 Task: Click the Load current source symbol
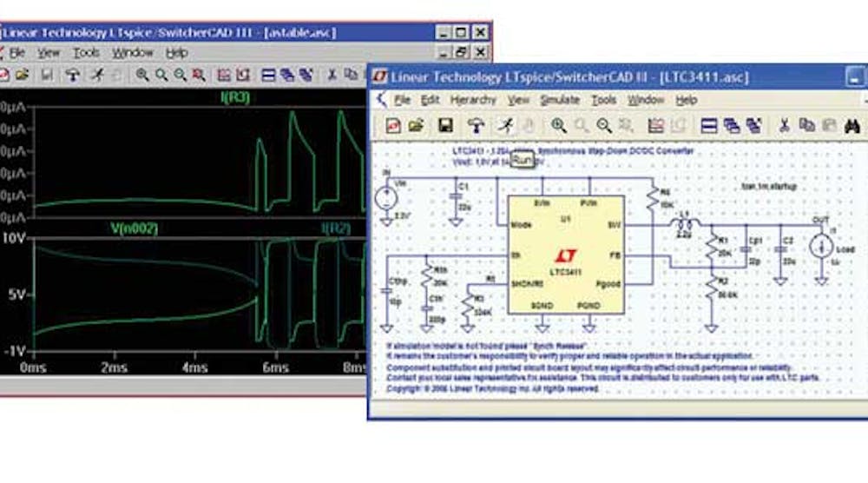coord(821,247)
